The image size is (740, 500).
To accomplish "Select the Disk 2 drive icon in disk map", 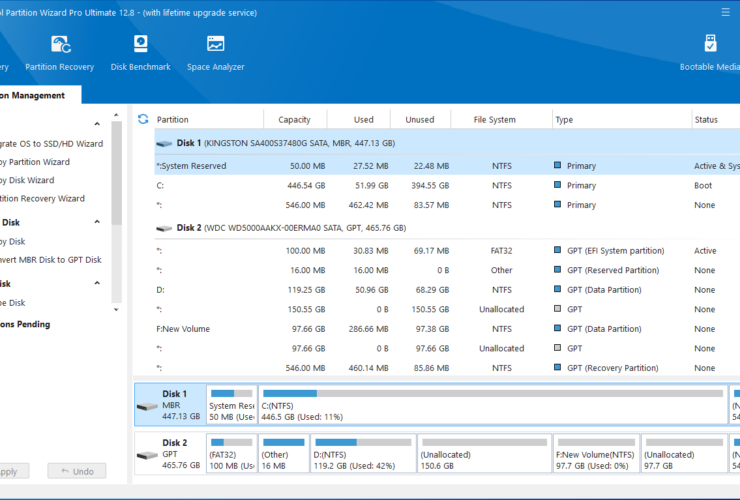I will [x=147, y=455].
